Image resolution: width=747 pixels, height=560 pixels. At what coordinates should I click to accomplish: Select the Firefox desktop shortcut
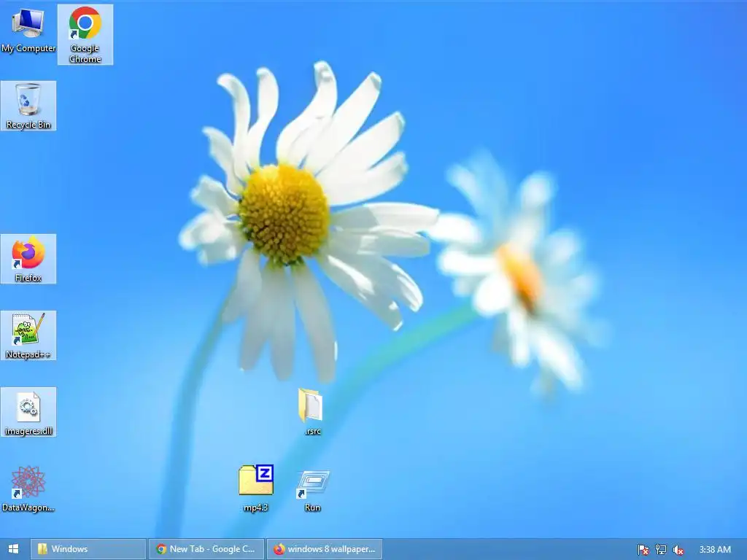click(28, 259)
